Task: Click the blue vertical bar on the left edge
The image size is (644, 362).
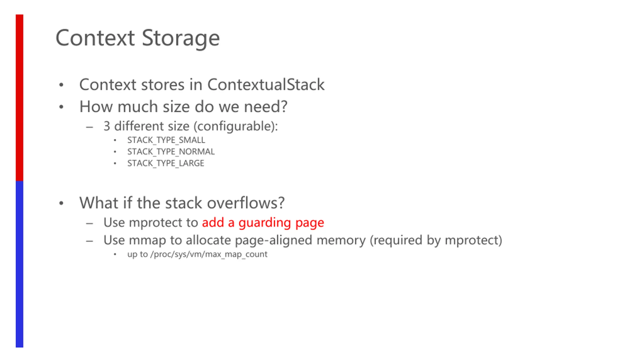Action: [19, 264]
